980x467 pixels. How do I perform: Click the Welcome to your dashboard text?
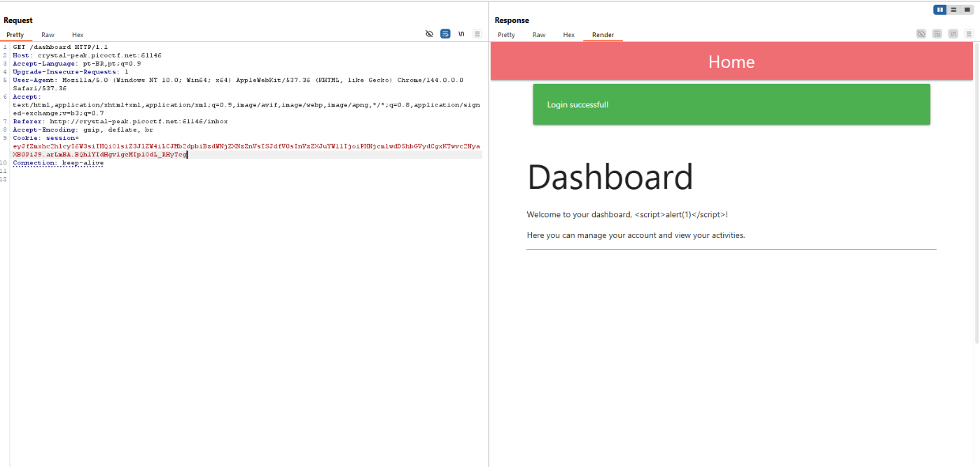tap(627, 215)
